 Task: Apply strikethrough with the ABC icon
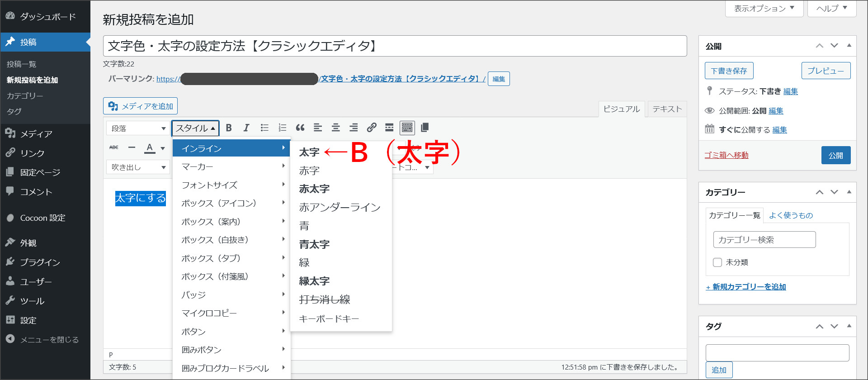coord(114,147)
